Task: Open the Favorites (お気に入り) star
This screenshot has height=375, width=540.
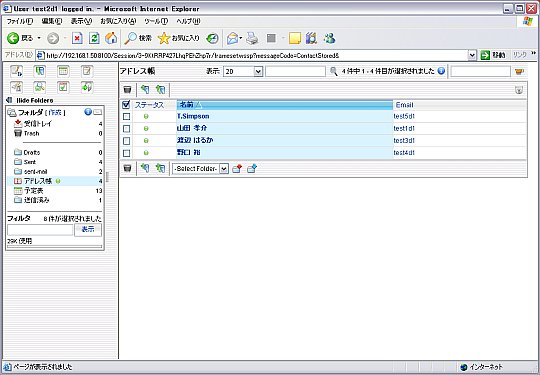Action: tap(178, 38)
